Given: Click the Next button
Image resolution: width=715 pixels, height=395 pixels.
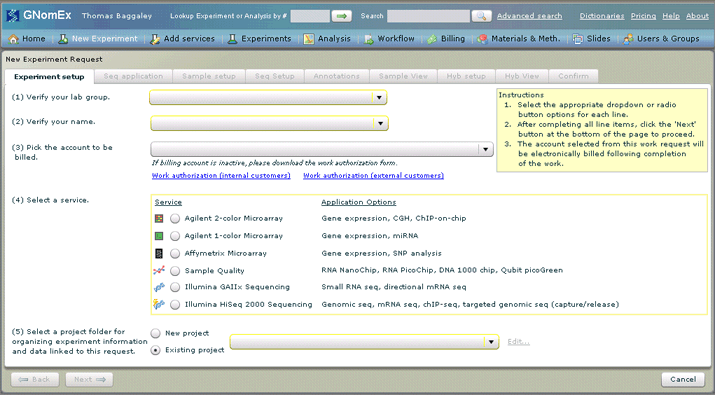Looking at the screenshot, I should click(89, 379).
